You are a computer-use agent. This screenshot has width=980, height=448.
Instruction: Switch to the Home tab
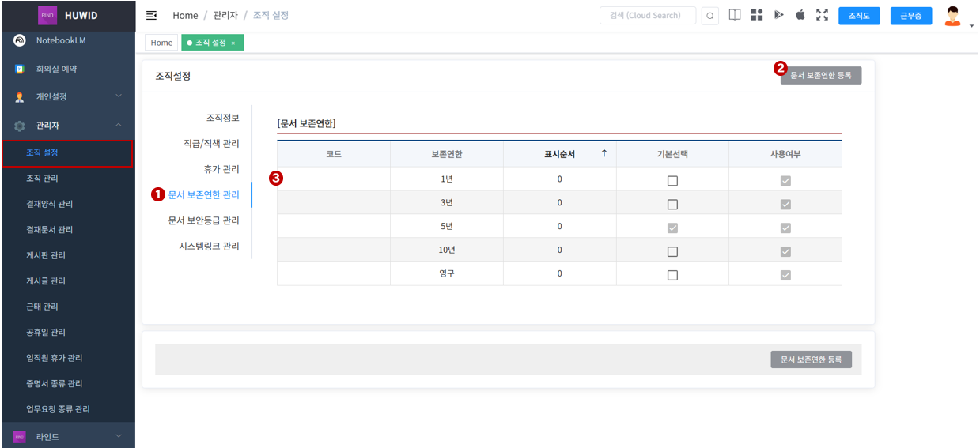[x=161, y=43]
